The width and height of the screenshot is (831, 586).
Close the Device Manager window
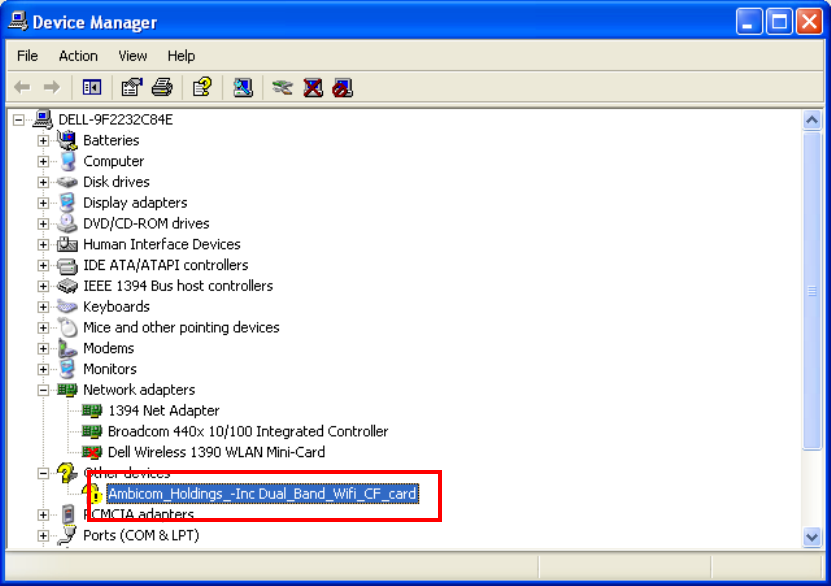(x=809, y=22)
